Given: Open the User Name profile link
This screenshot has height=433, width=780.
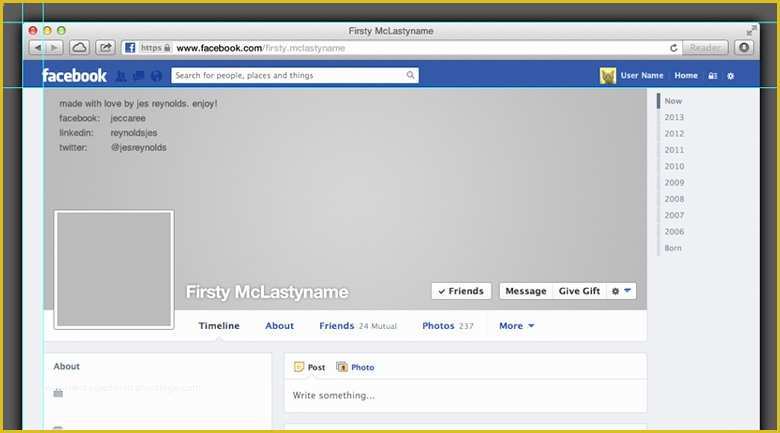Looking at the screenshot, I should click(x=642, y=76).
